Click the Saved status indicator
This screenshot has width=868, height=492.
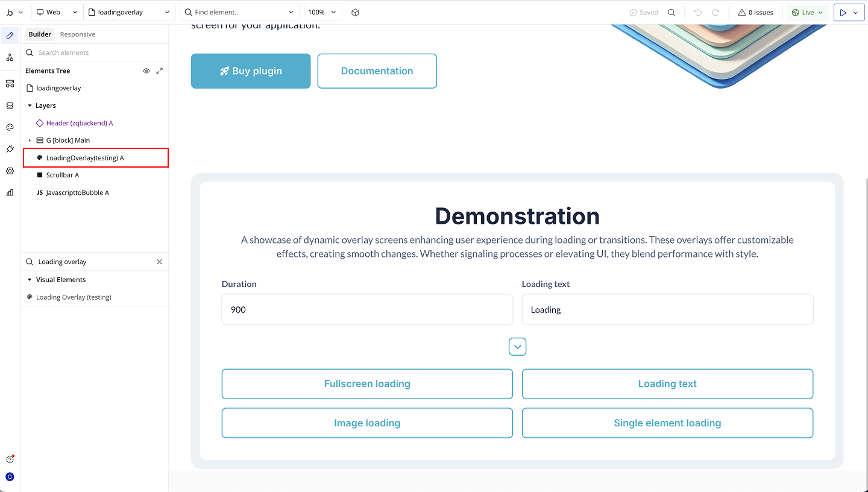[644, 12]
